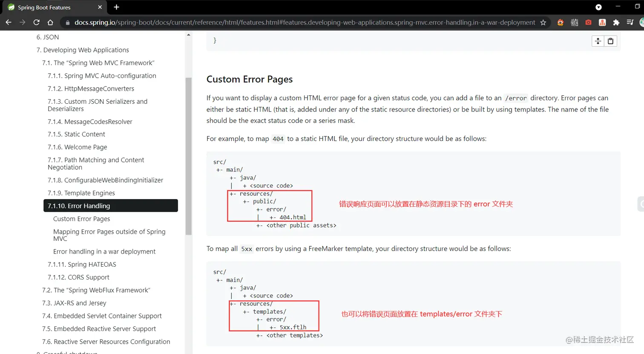Open the browser profile avatar
The width and height of the screenshot is (644, 354).
[641, 23]
